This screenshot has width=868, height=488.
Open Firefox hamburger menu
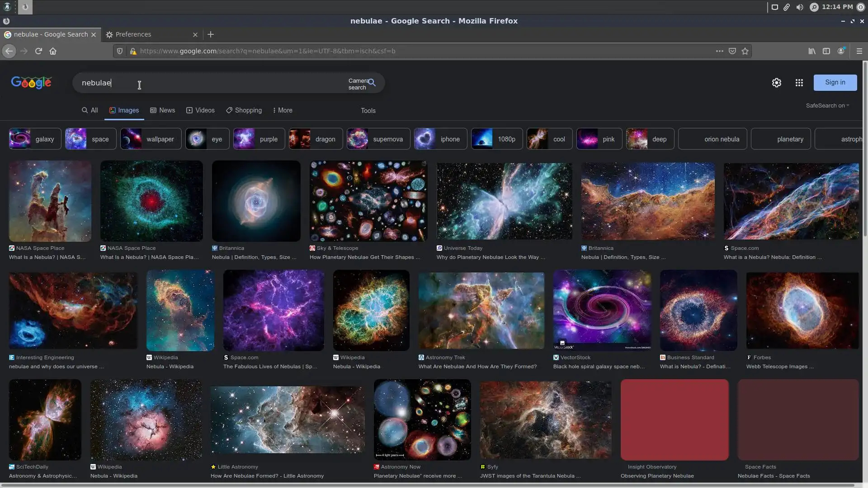click(859, 51)
